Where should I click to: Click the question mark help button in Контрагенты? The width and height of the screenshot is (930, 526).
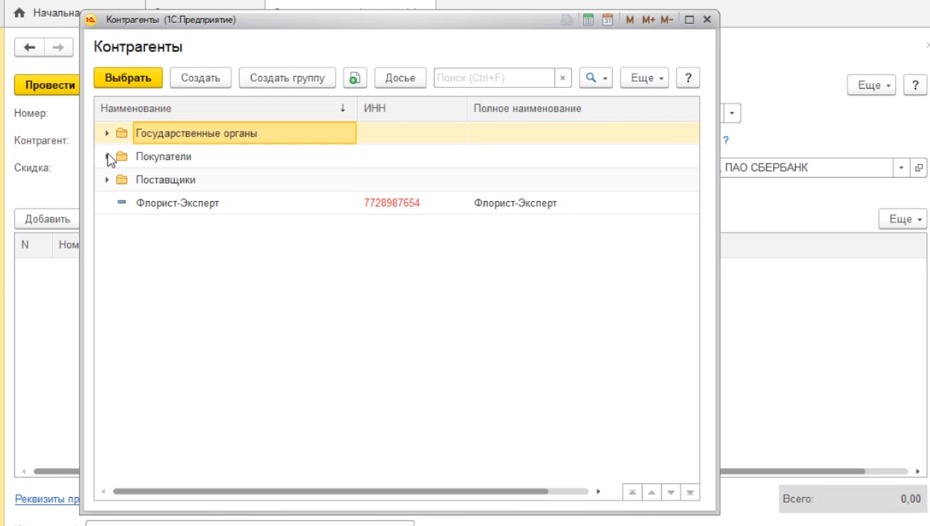[687, 78]
